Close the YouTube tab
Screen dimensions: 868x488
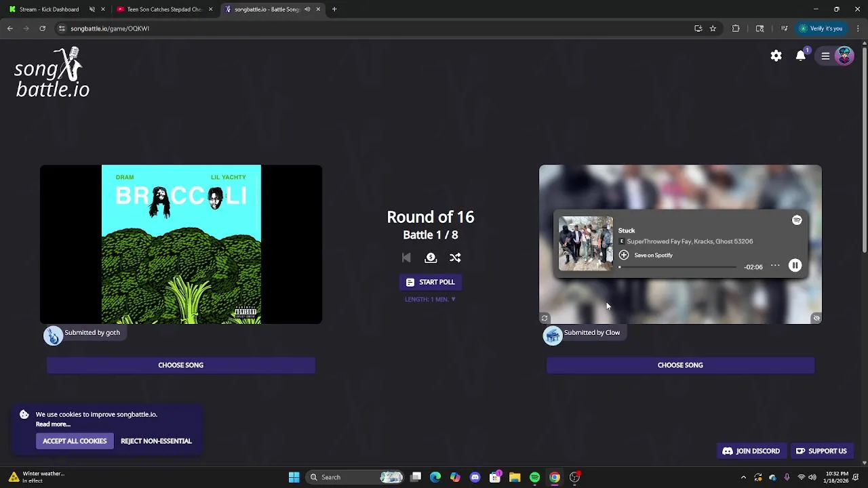click(x=210, y=9)
